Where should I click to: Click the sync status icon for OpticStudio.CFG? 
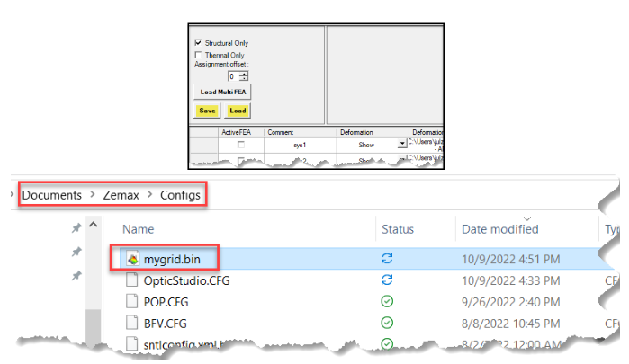click(x=387, y=280)
